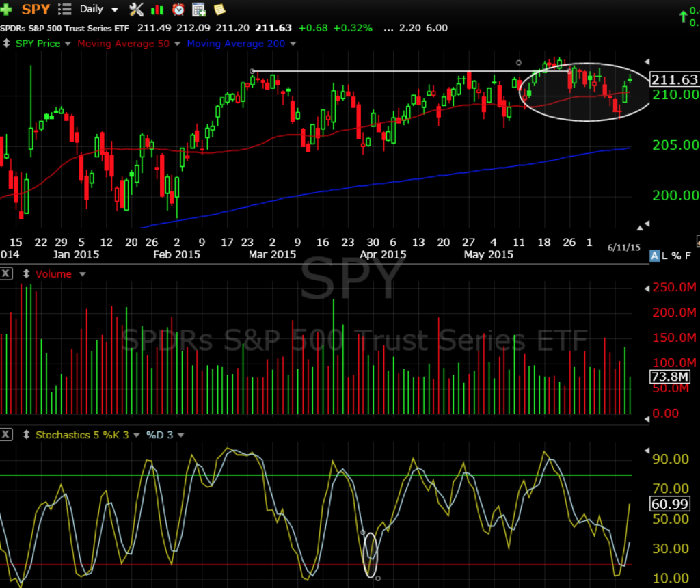The width and height of the screenshot is (700, 588).
Task: Click the Mar 2015 date axis label
Action: pyautogui.click(x=272, y=254)
